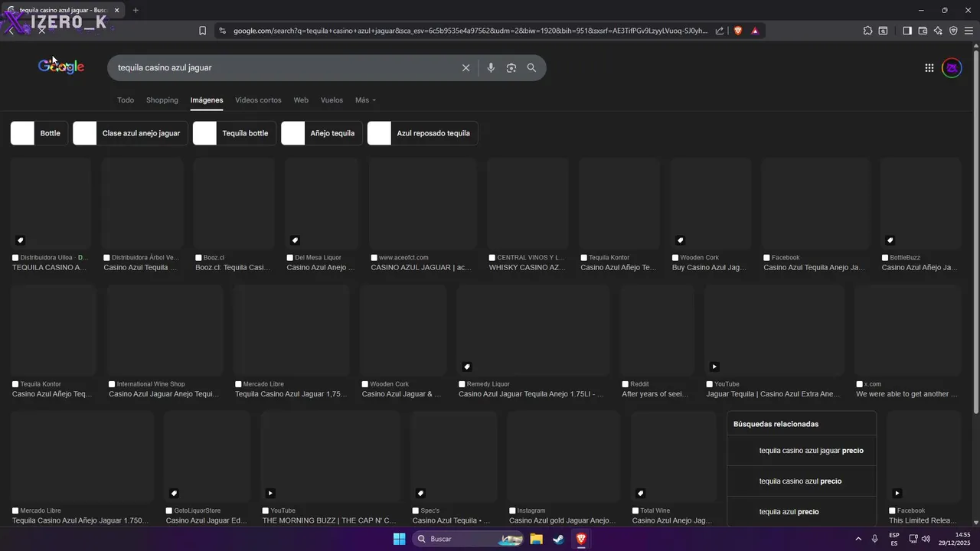Open the Extensions puzzle icon
Viewport: 980px width, 551px height.
867,31
